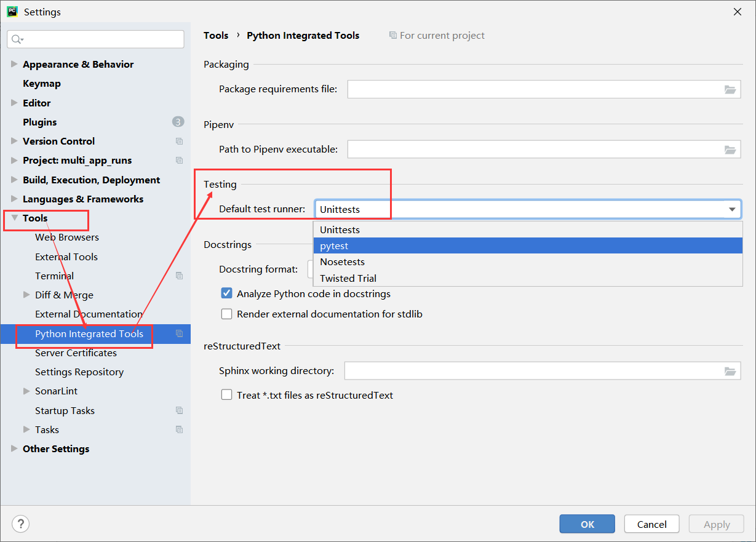This screenshot has width=756, height=542.
Task: Enable Treat *.txt files as reStructuredText
Action: (x=226, y=395)
